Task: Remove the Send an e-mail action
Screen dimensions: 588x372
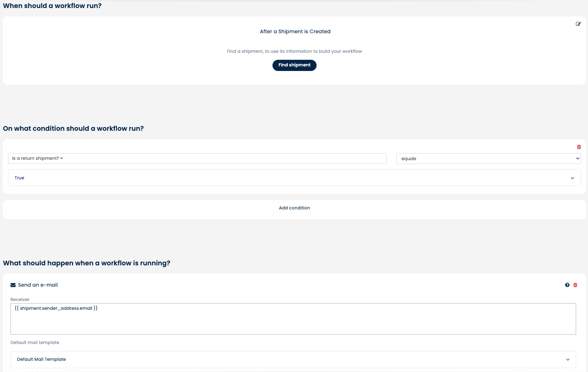Action: (x=575, y=285)
